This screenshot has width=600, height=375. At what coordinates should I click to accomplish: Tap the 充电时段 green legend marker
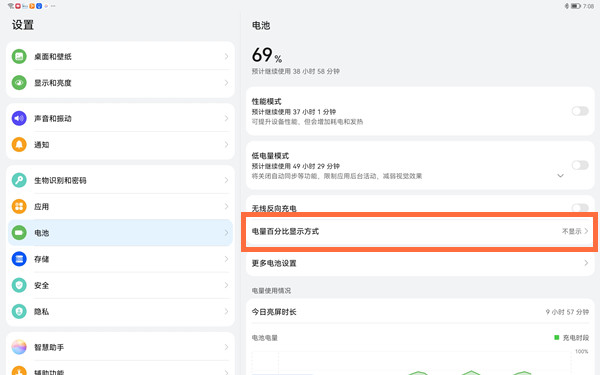pyautogui.click(x=556, y=338)
